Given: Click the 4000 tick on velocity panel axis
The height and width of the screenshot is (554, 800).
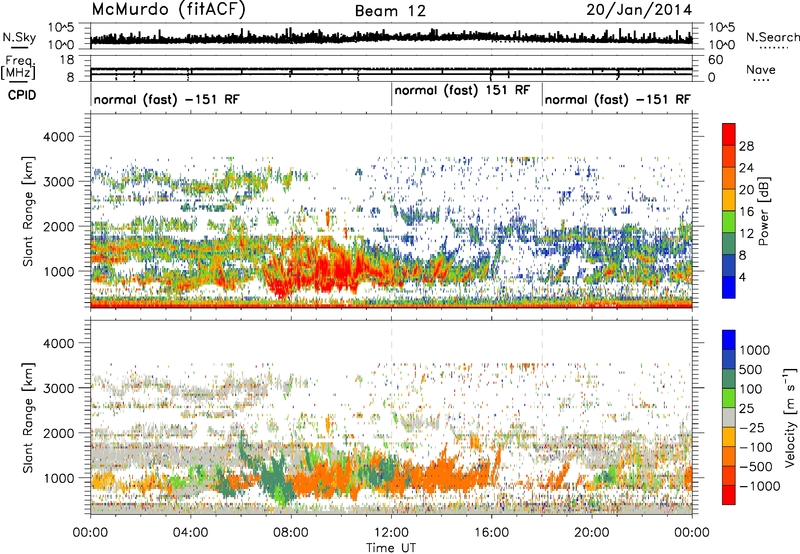Looking at the screenshot, I should coord(59,343).
